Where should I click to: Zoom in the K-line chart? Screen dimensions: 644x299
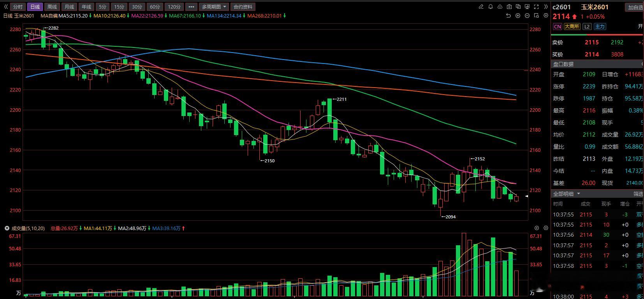(x=518, y=16)
